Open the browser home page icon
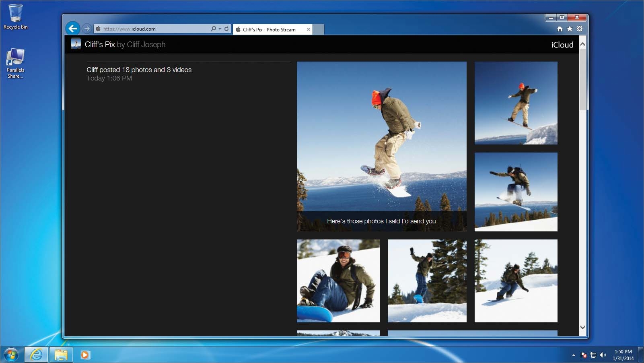 tap(560, 29)
